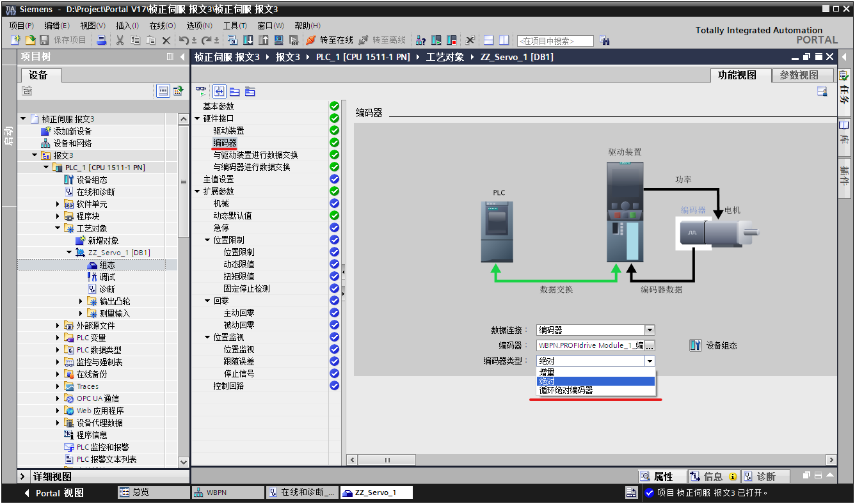
Task: Click 转至离线 go offline button
Action: point(382,40)
